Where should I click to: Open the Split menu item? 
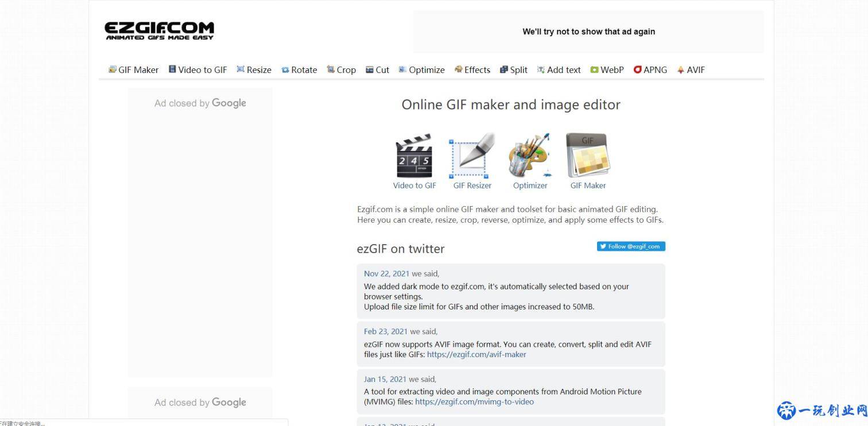[x=513, y=69]
